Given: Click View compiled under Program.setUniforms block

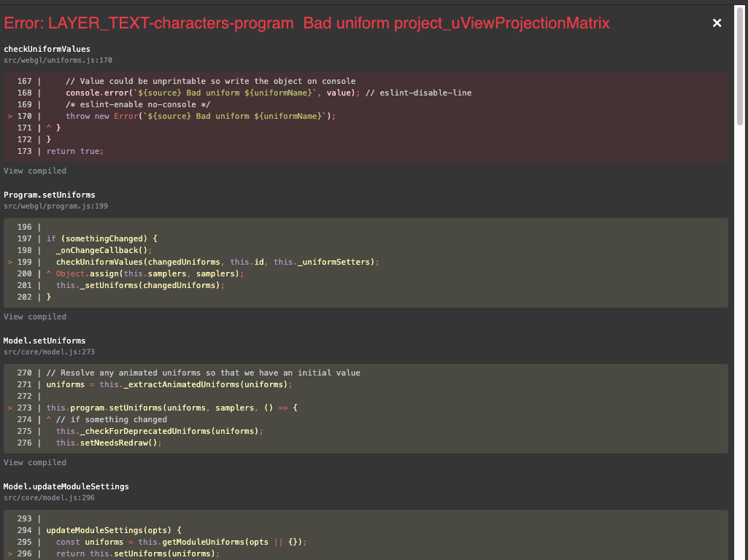Looking at the screenshot, I should (x=35, y=316).
